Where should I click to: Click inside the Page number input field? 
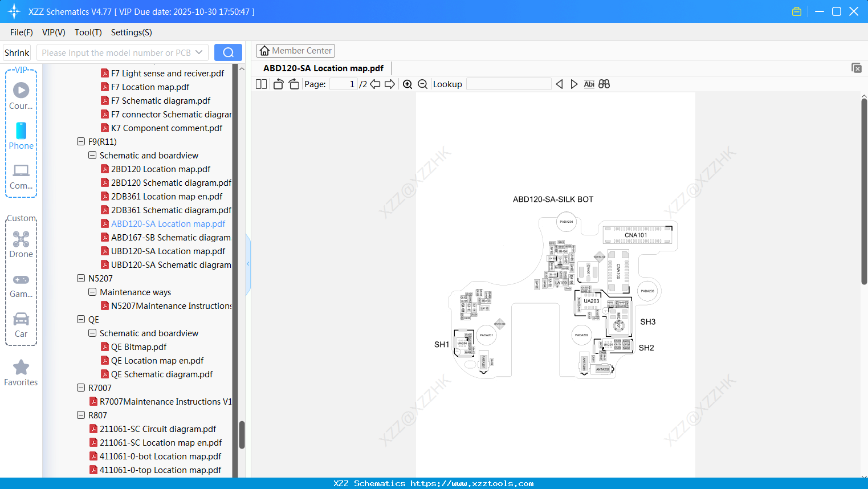[343, 84]
